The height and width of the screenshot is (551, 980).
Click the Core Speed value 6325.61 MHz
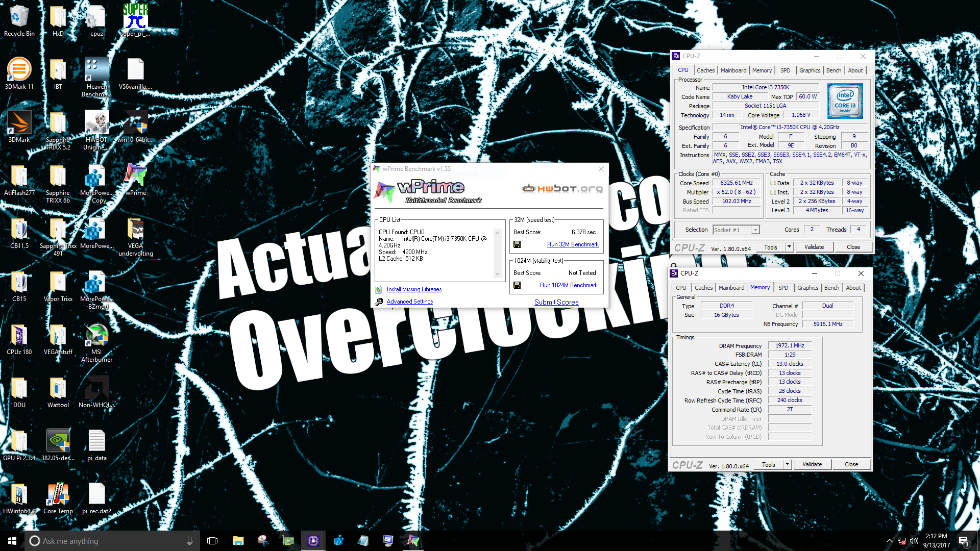[737, 183]
